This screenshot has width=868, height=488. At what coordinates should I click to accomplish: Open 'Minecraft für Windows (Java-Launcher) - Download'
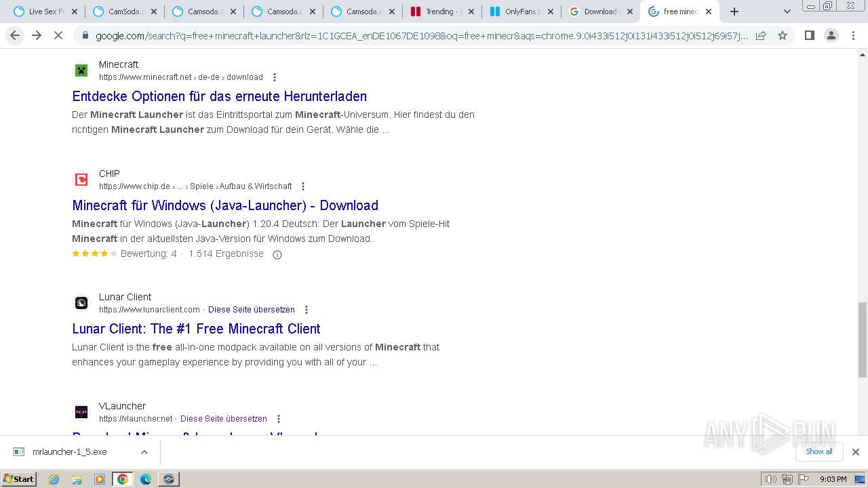pos(225,205)
